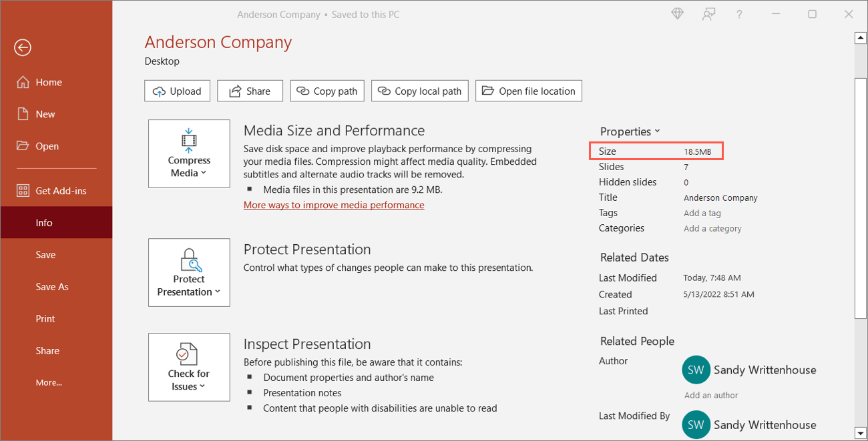Screen dimensions: 868x441
Task: Click the Open folder icon in sidebar
Action: 23,146
